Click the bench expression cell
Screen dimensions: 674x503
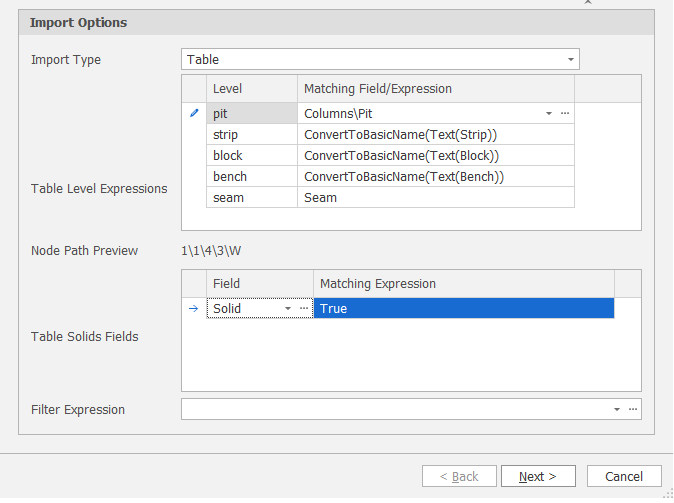pyautogui.click(x=435, y=176)
